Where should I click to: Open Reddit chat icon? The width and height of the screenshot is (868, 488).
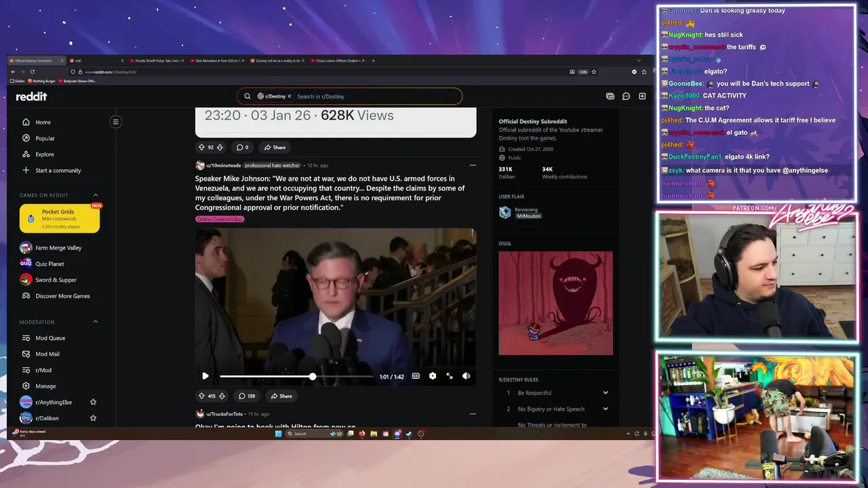(x=626, y=96)
